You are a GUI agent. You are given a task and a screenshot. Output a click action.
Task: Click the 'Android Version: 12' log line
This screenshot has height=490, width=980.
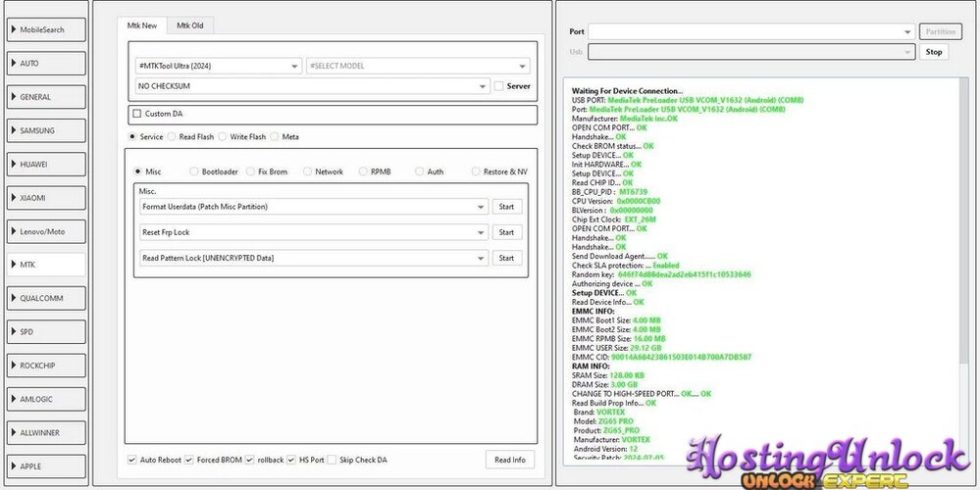click(x=605, y=449)
